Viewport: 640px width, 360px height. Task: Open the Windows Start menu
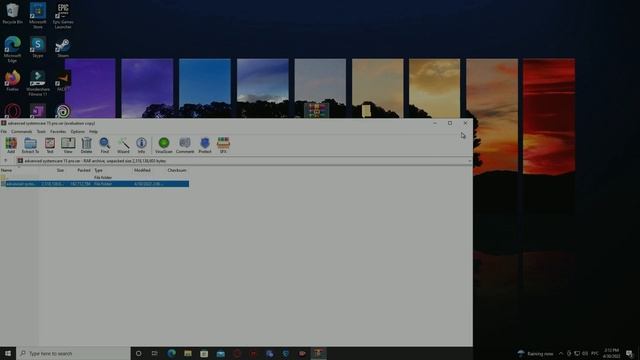coord(8,353)
